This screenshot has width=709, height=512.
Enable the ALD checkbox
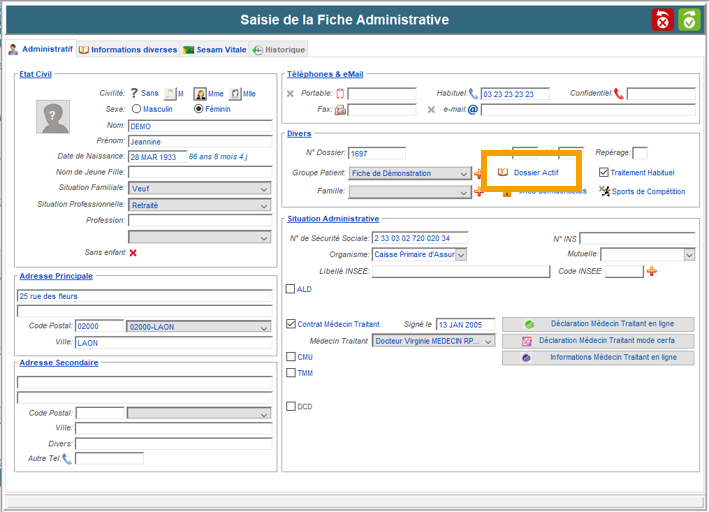[291, 289]
